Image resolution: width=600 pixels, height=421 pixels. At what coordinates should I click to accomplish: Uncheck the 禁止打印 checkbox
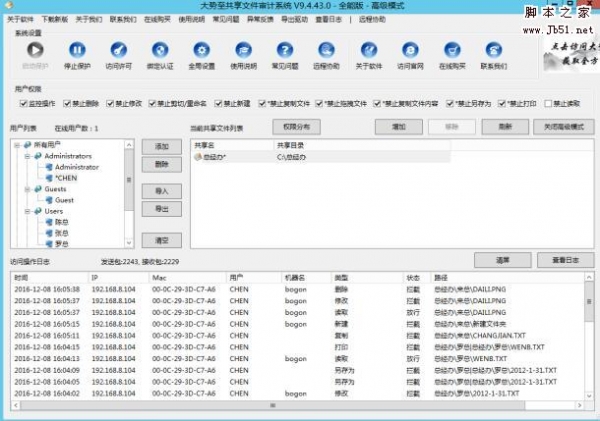click(x=502, y=102)
